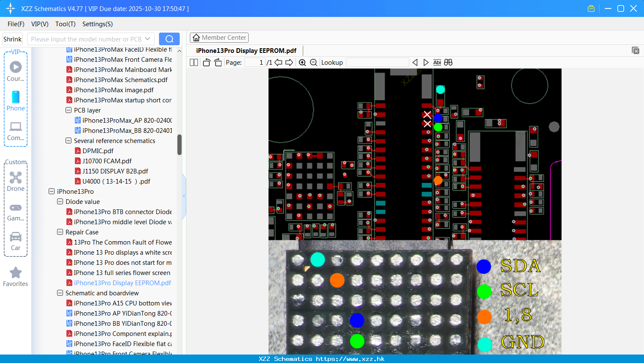Click the XZZ app logo
This screenshot has width=644, height=363.
[11, 8]
